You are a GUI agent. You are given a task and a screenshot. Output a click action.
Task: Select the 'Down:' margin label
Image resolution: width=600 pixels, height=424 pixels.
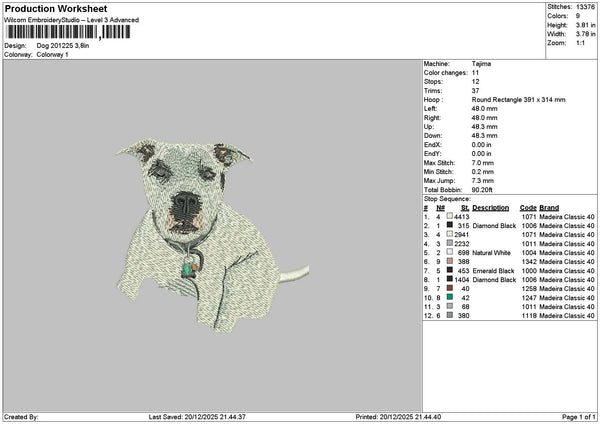point(433,135)
